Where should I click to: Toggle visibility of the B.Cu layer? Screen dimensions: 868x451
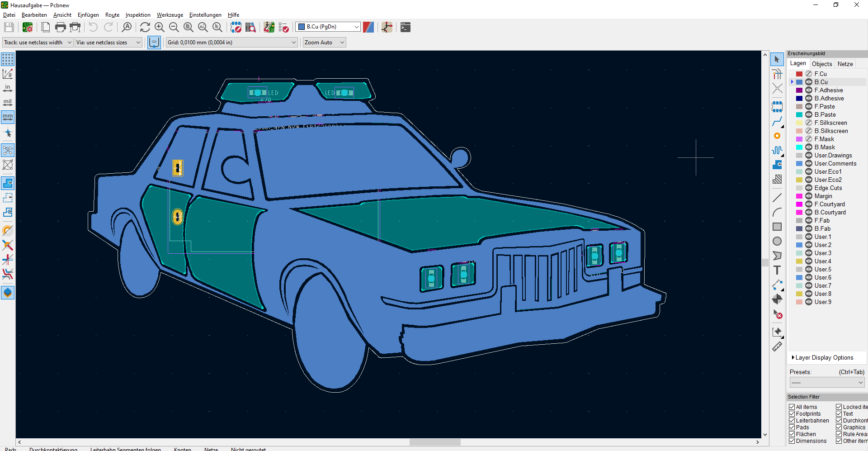(809, 82)
